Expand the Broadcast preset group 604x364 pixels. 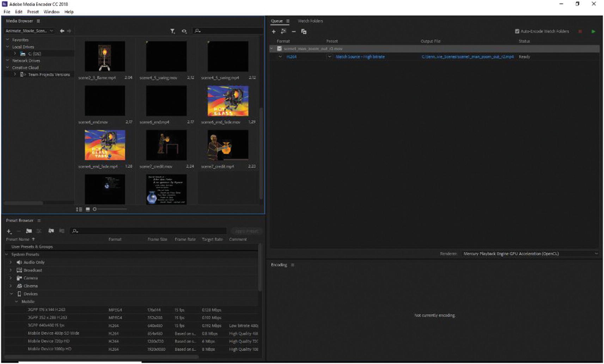point(11,270)
